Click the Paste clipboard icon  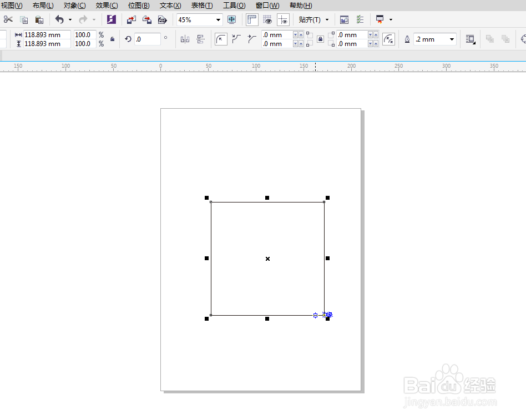[x=39, y=20]
